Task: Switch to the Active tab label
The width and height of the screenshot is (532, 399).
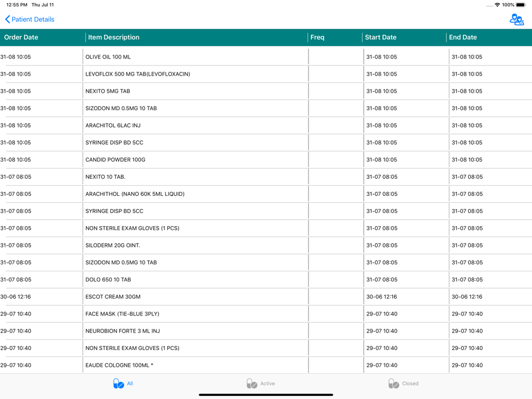Action: [268, 384]
